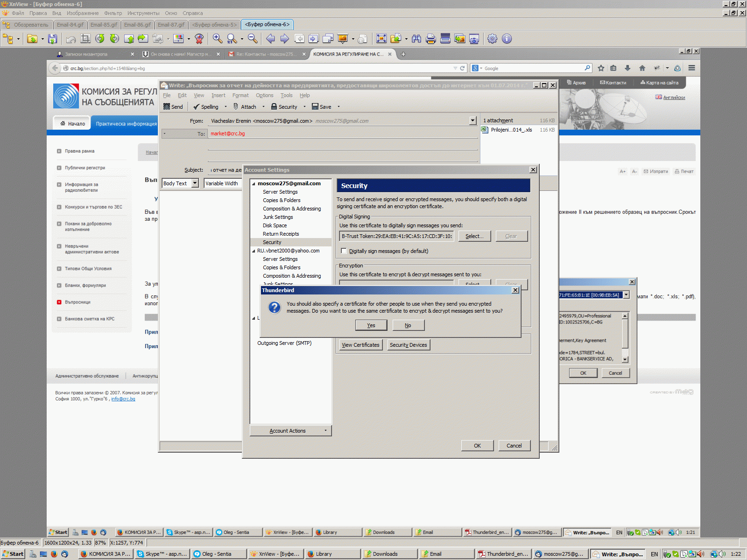Toggle Digitally sign messages checkbox

[344, 251]
